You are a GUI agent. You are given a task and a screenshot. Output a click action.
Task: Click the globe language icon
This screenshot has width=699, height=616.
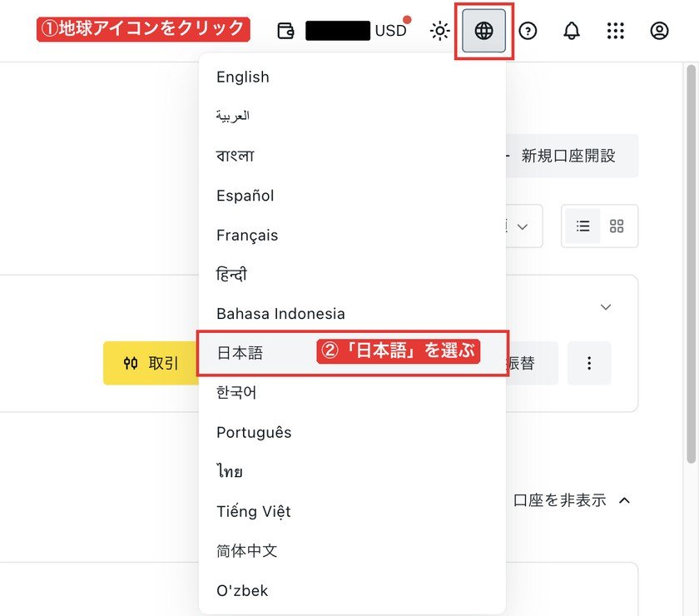tap(483, 31)
